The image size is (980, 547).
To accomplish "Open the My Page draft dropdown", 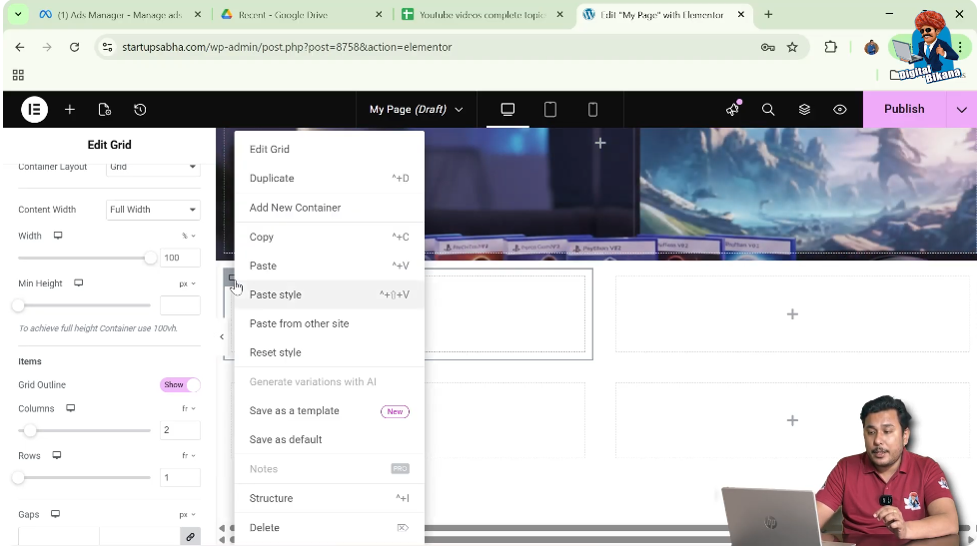I will coord(416,110).
